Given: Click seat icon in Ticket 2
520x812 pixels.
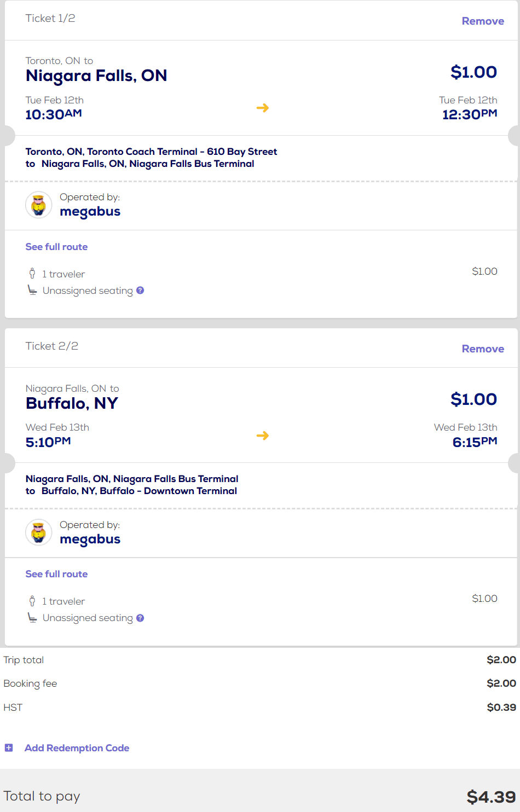Looking at the screenshot, I should [x=32, y=618].
